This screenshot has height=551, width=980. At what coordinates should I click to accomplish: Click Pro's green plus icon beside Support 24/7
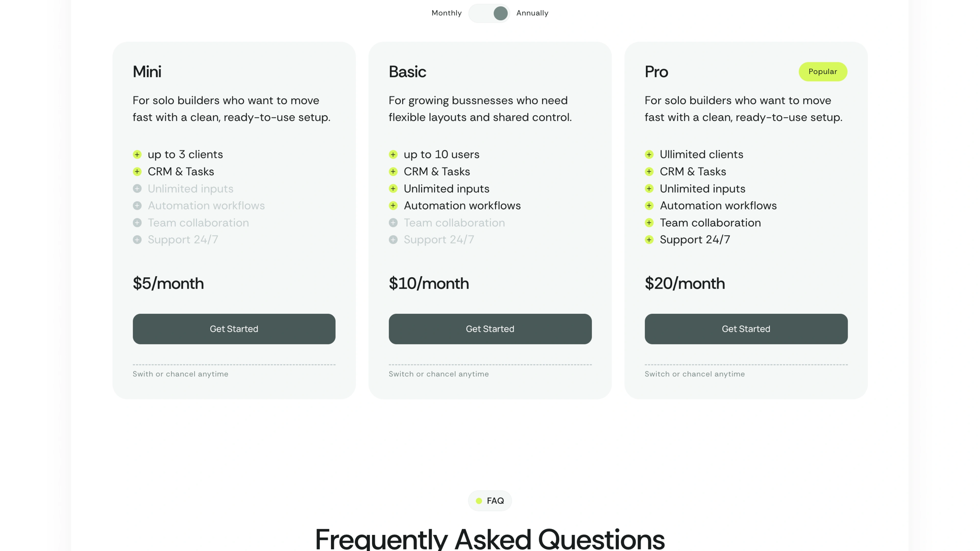[x=650, y=240]
